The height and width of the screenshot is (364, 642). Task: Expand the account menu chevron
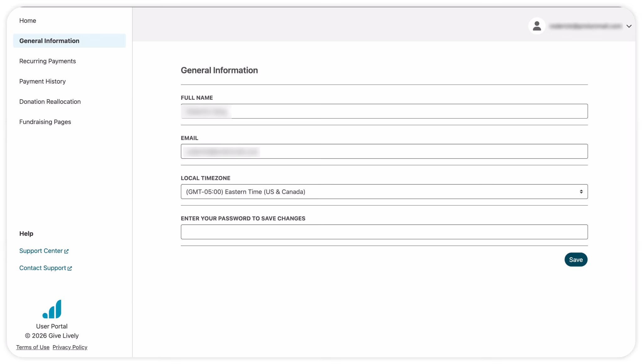[x=629, y=26]
